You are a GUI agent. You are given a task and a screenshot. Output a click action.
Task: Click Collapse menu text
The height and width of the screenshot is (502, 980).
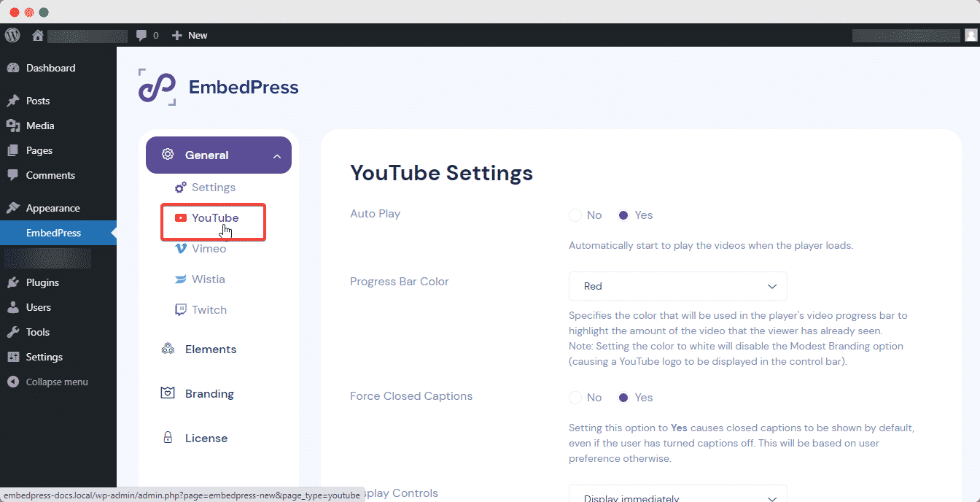pos(57,382)
